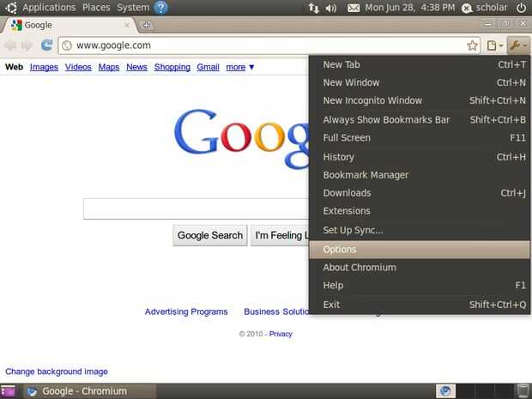Click the workspace switcher active workspace
The height and width of the screenshot is (399, 532).
pyautogui.click(x=445, y=391)
